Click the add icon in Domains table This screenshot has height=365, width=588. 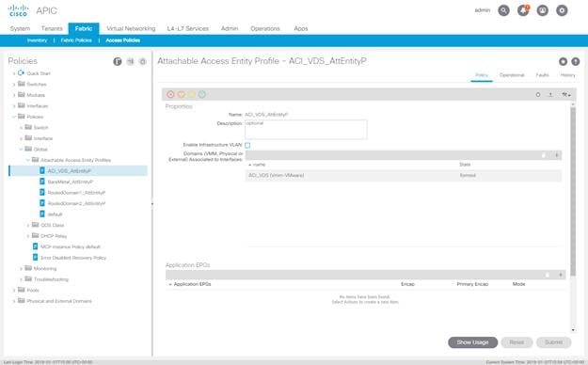557,155
